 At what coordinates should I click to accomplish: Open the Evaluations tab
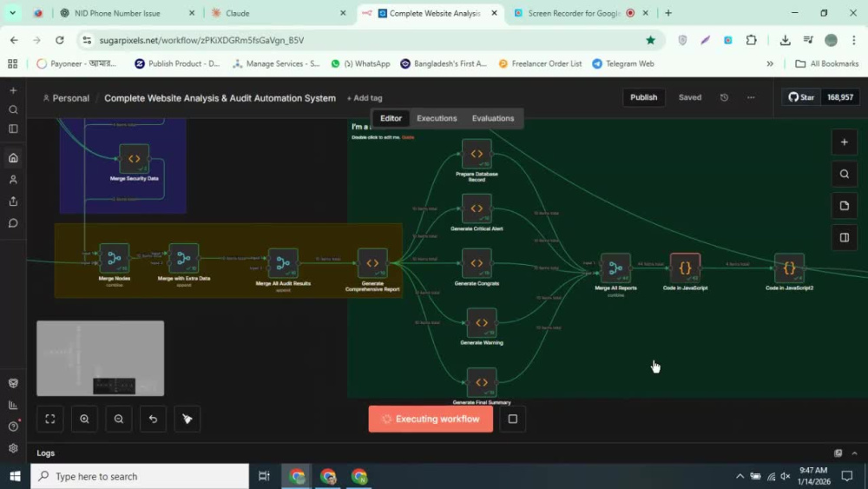(493, 118)
